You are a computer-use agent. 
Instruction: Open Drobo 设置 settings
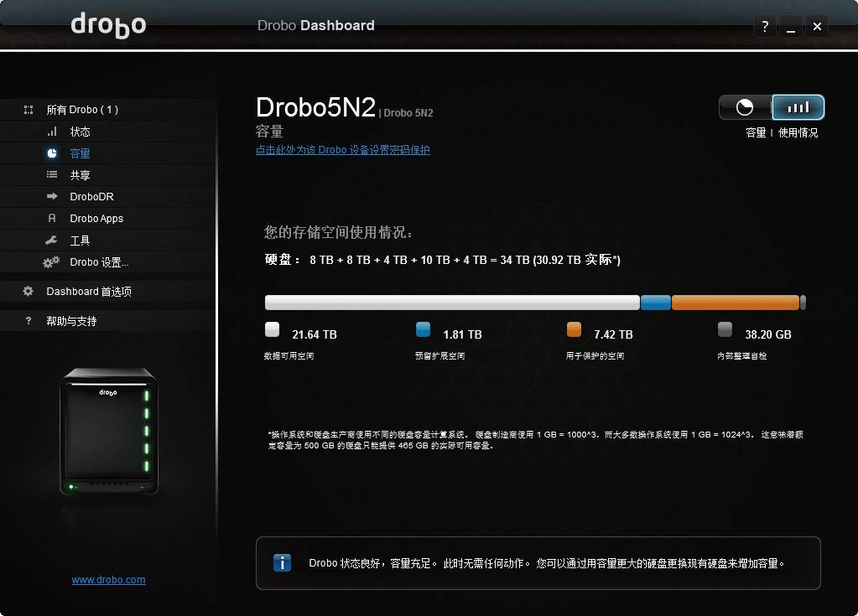[108, 262]
